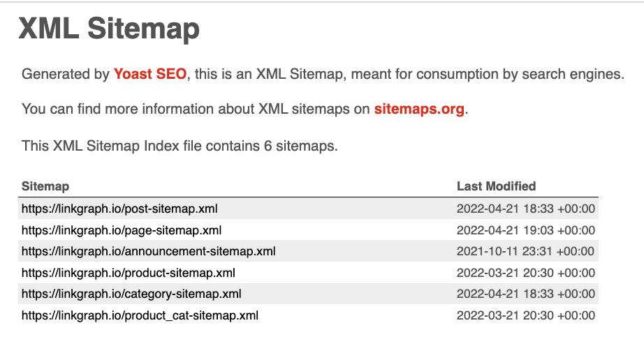Open the Yoast SEO link
Viewport: 644px width, 353px height.
(150, 74)
